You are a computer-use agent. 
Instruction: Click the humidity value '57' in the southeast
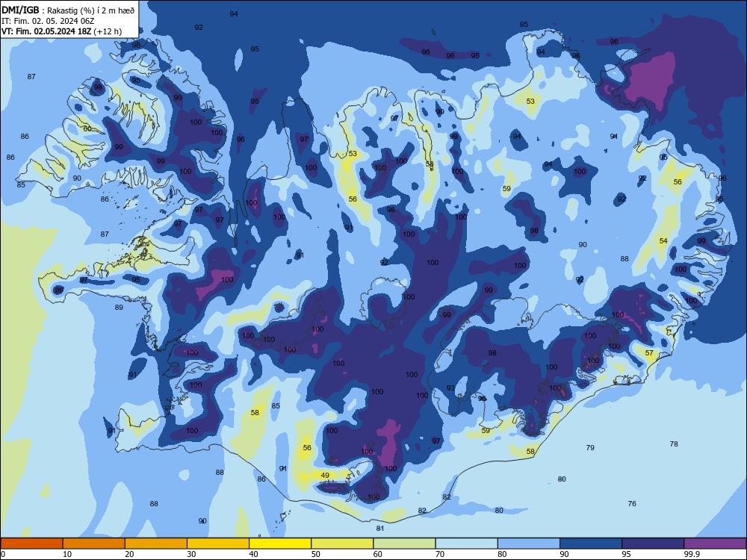tap(649, 353)
